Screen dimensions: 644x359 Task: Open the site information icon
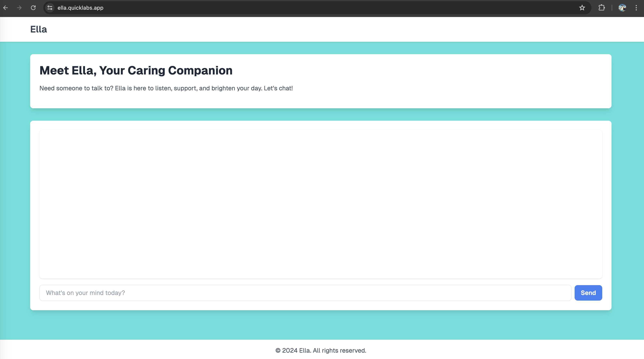click(x=50, y=8)
